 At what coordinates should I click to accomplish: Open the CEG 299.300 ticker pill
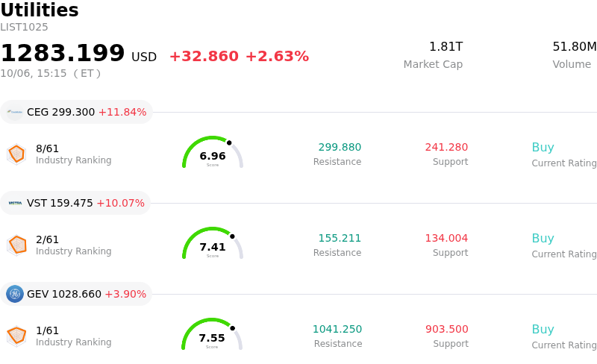pyautogui.click(x=77, y=113)
